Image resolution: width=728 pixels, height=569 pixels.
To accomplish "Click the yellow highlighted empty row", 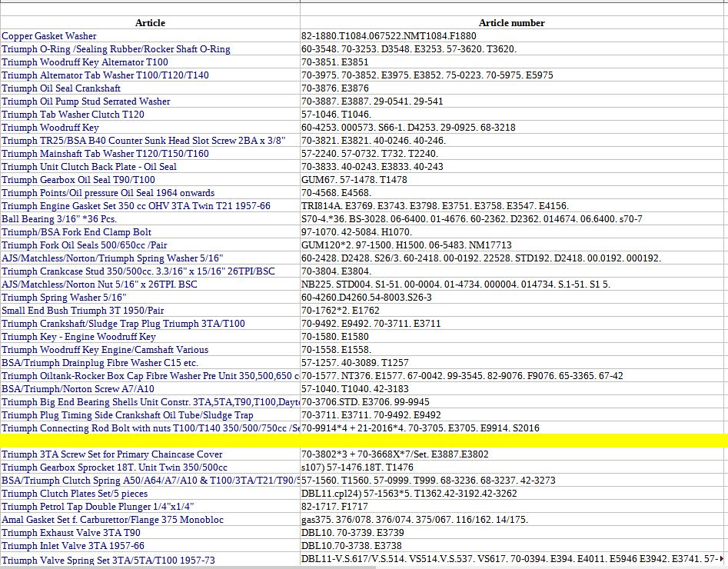I will coord(364,441).
